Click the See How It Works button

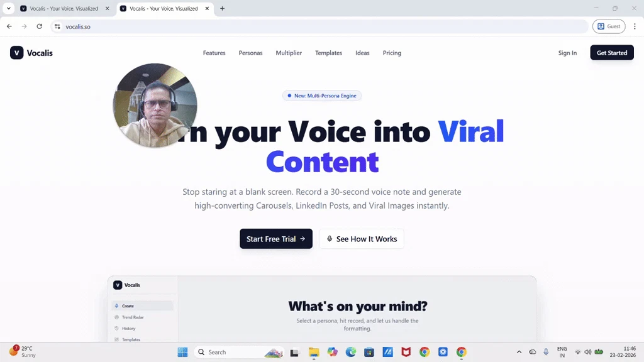pos(362,239)
